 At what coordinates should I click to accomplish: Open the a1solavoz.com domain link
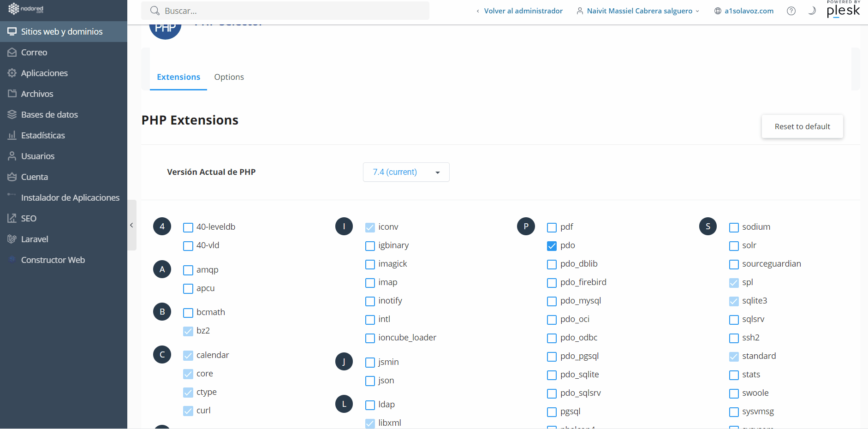[x=749, y=11]
